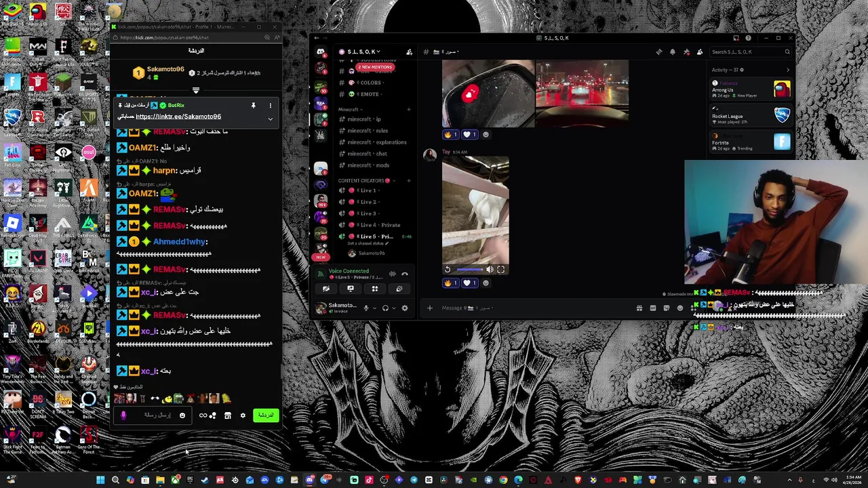Click the Search S.L.S.O.K search box
Viewport: 868px width, 488px height.
pos(750,52)
